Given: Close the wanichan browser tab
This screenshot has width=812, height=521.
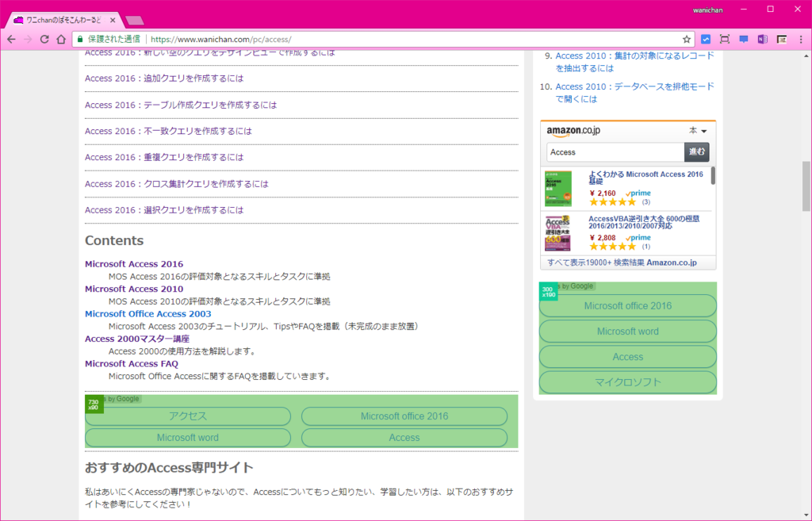Looking at the screenshot, I should (113, 20).
